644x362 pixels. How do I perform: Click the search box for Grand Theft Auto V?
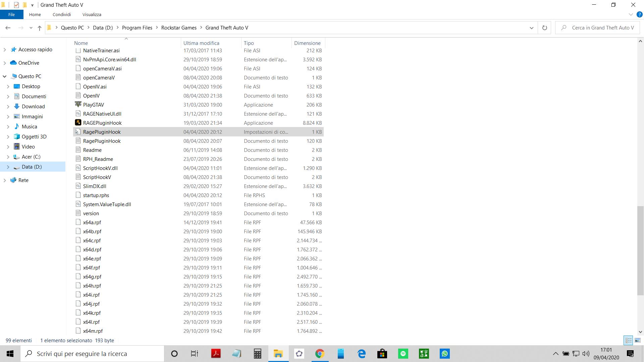click(602, 28)
